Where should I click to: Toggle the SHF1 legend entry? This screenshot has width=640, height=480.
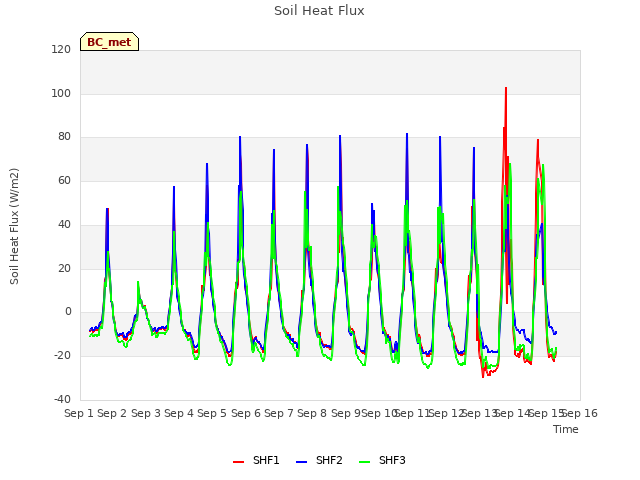click(256, 460)
